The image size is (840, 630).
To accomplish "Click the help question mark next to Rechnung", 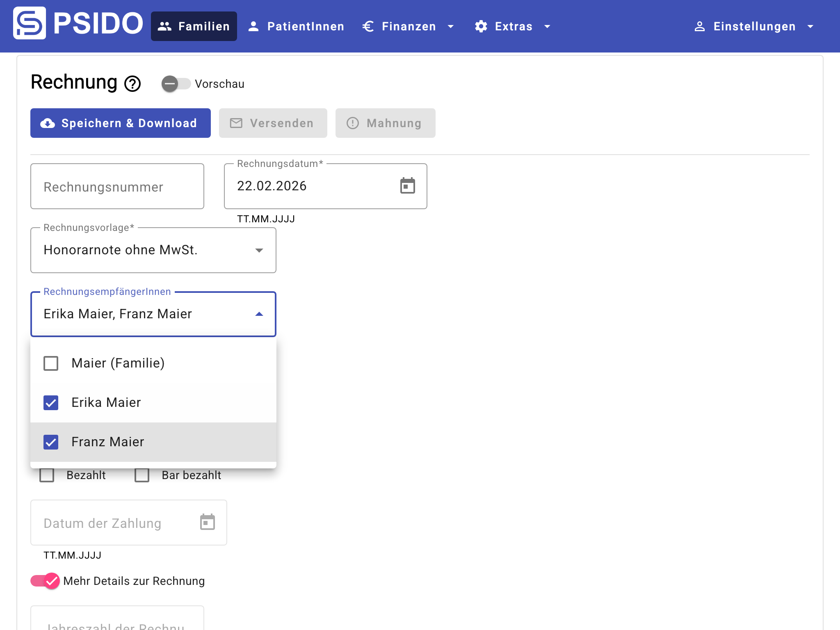I will 132,84.
